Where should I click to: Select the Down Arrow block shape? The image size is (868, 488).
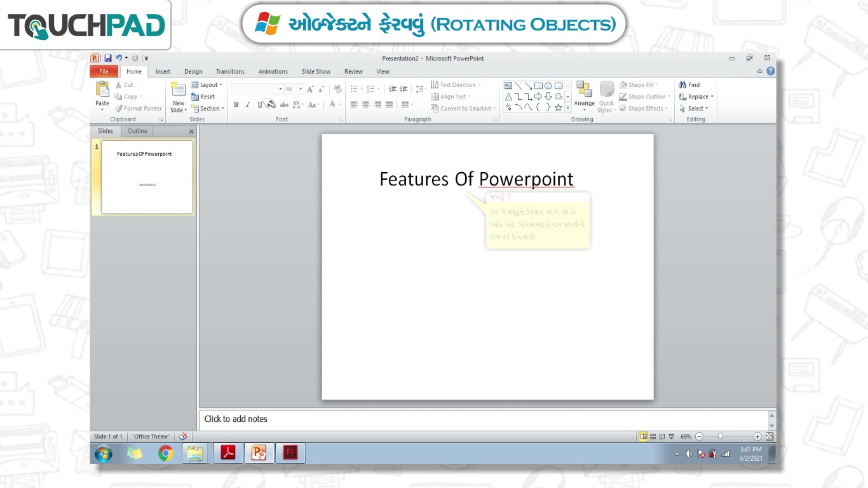point(548,97)
